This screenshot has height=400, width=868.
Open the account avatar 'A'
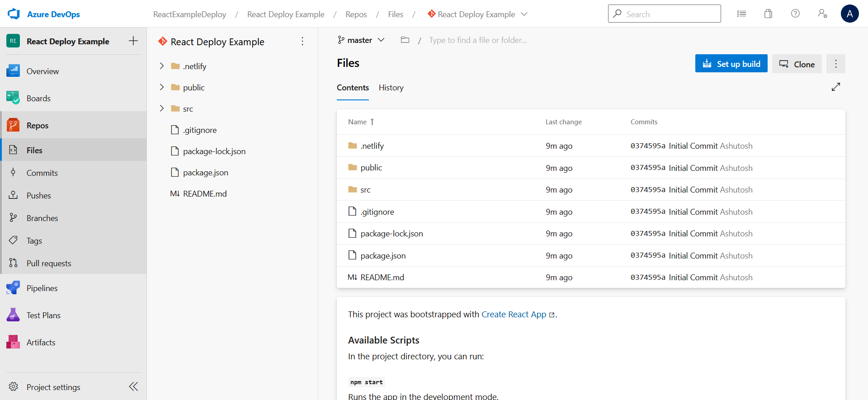coord(849,14)
